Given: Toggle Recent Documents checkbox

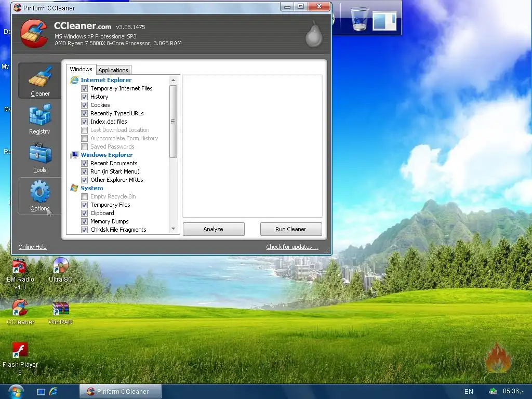Looking at the screenshot, I should pos(85,164).
